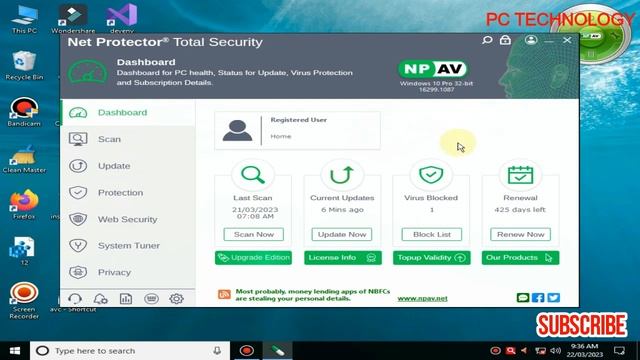Click the red recorder app in taskbar
This screenshot has width=640, height=360.
(247, 351)
